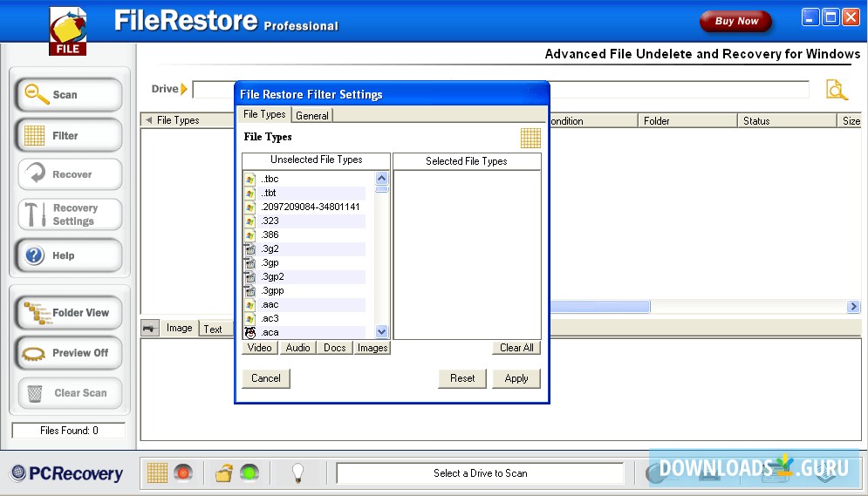Viewport: 868px width, 496px height.
Task: Click the up arrow of file types list
Action: tap(381, 178)
